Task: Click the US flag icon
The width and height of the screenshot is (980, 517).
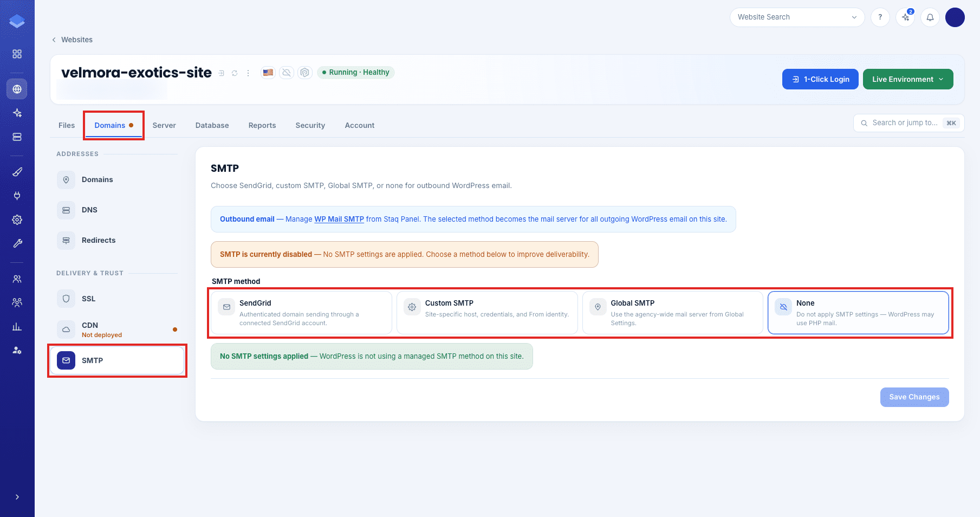Action: (x=268, y=73)
